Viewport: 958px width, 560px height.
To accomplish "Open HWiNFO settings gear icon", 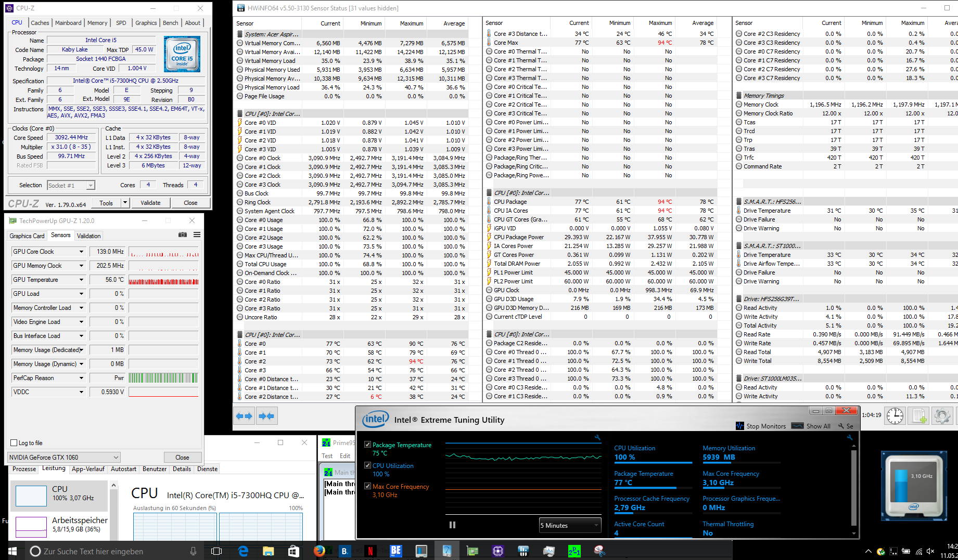I will click(x=942, y=416).
